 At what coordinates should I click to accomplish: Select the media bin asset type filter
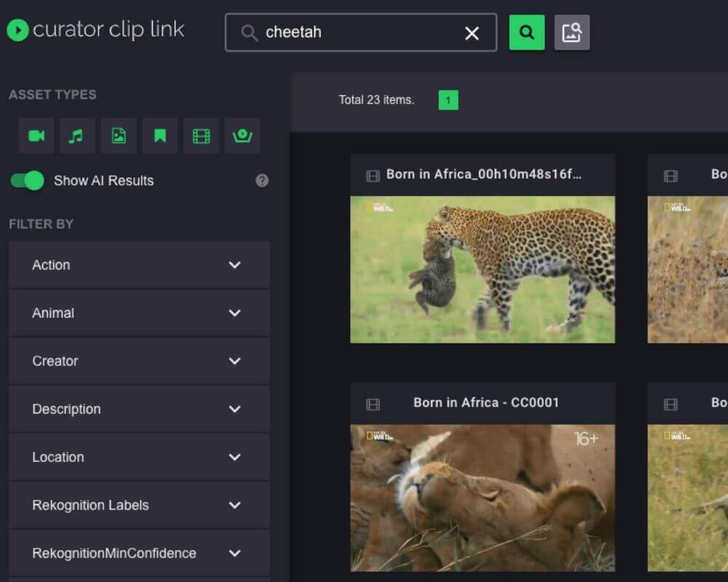click(x=242, y=135)
